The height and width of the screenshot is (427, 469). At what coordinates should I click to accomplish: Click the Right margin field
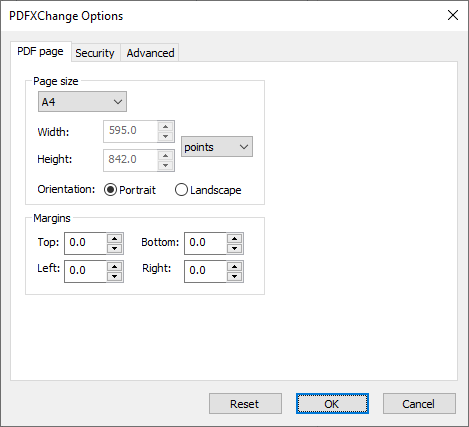click(206, 271)
